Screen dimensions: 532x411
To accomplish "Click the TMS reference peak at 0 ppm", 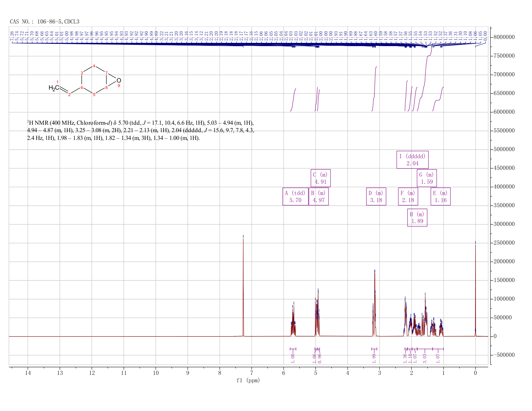I will pos(475,289).
